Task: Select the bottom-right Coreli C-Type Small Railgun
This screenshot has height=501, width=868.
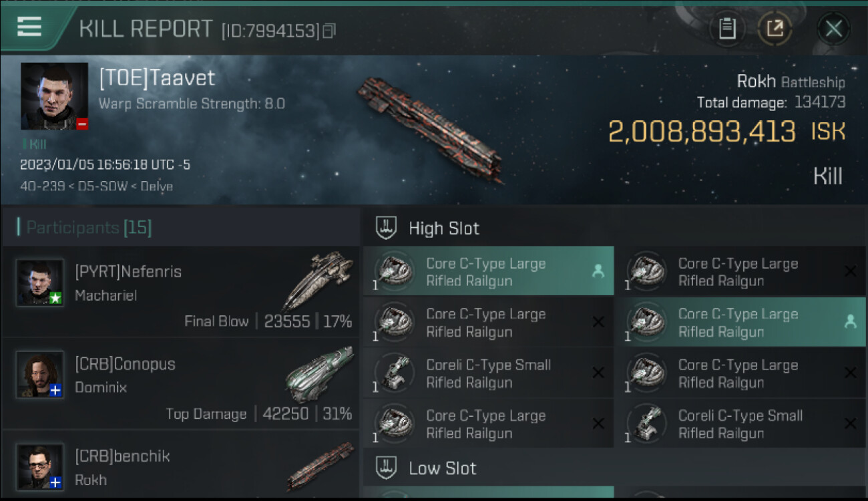Action: [x=740, y=424]
